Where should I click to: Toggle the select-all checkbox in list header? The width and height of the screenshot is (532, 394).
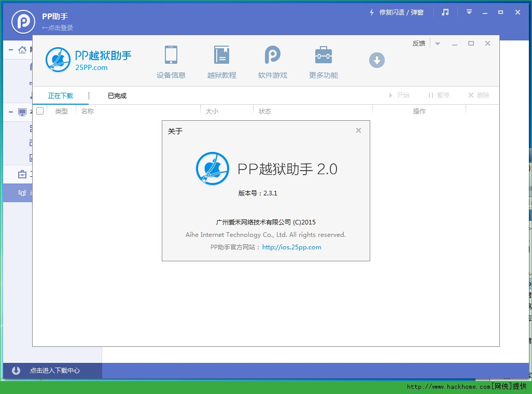[40, 111]
